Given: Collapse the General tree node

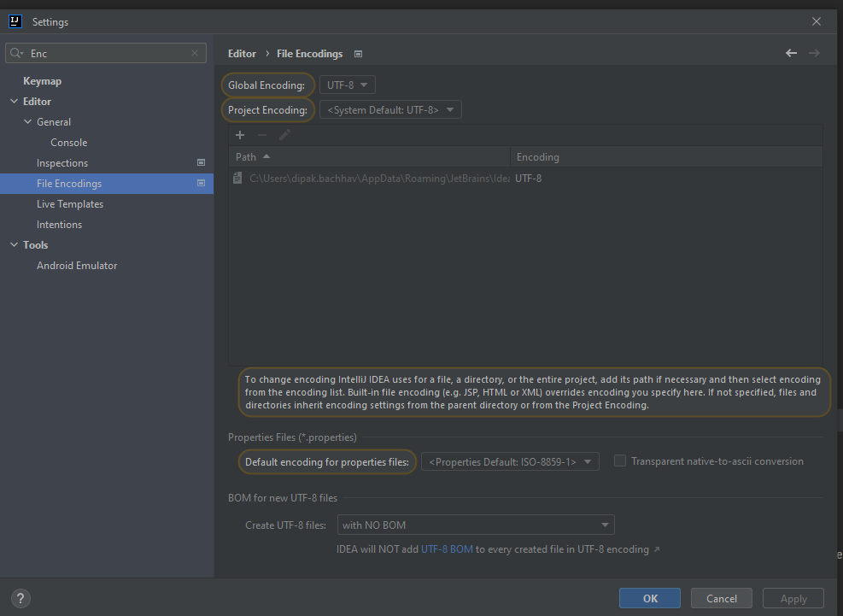Looking at the screenshot, I should pyautogui.click(x=28, y=121).
